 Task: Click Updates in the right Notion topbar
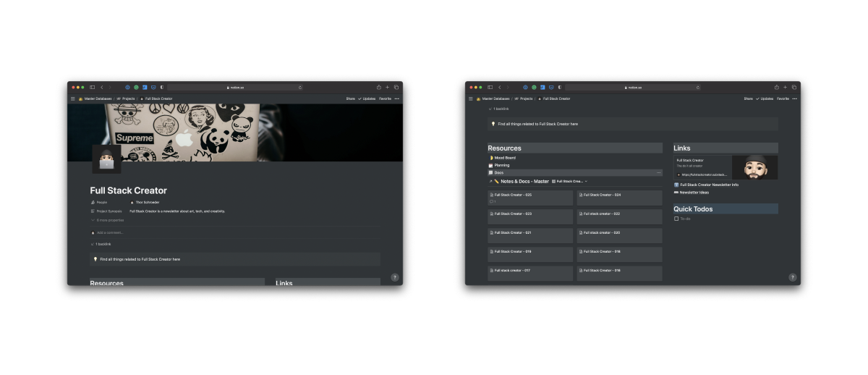(x=765, y=98)
